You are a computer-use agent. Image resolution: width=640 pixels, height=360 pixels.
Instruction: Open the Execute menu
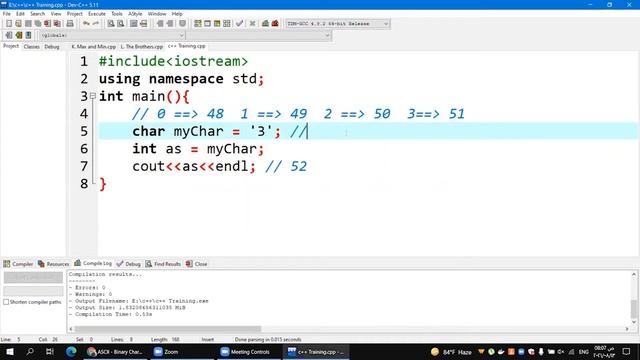[97, 14]
